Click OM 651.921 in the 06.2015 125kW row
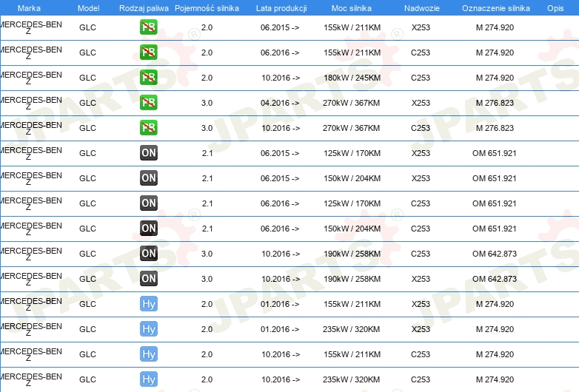Image resolution: width=579 pixels, height=392 pixels. pyautogui.click(x=494, y=153)
